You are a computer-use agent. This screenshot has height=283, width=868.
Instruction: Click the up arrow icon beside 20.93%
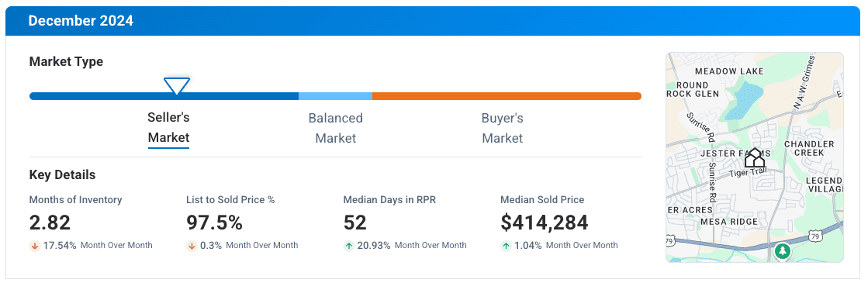coord(349,245)
